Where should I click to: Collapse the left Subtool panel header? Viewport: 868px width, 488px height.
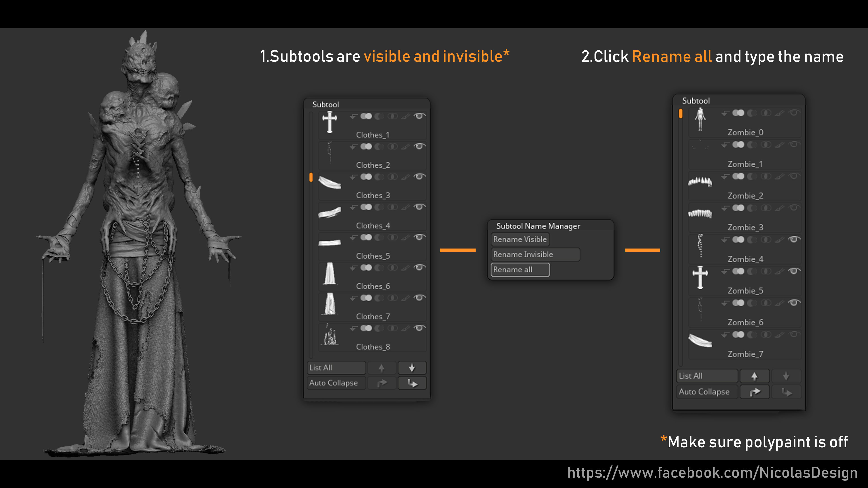click(325, 104)
